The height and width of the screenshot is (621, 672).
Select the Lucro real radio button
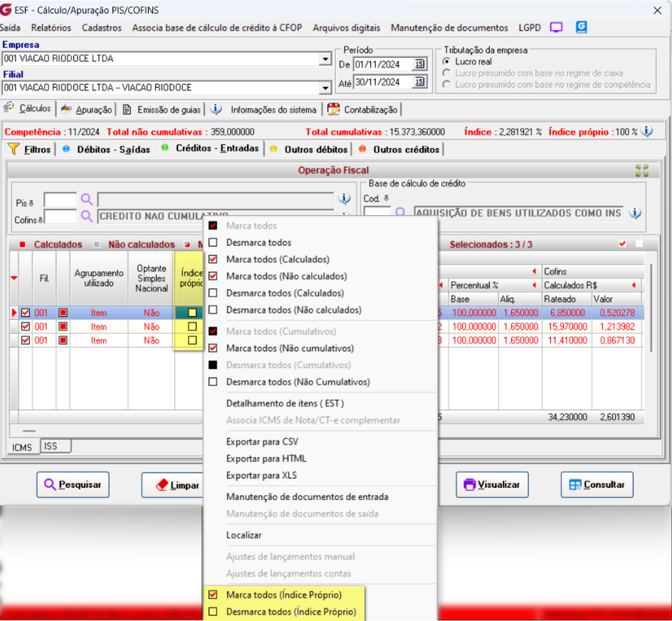coord(446,61)
